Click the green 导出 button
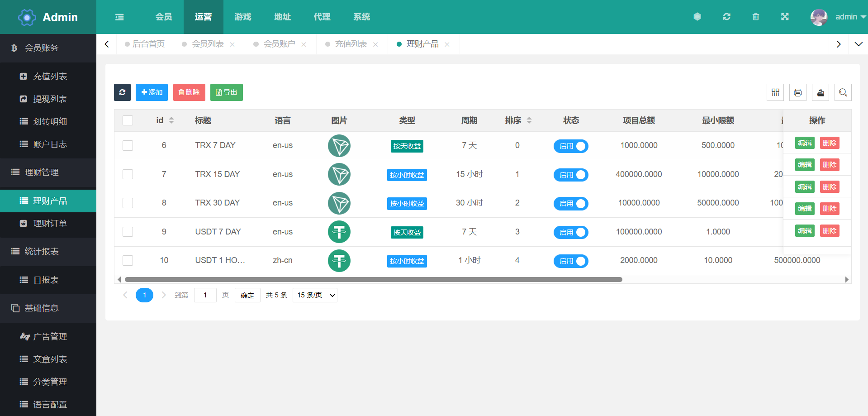Image resolution: width=868 pixels, height=416 pixels. [227, 92]
